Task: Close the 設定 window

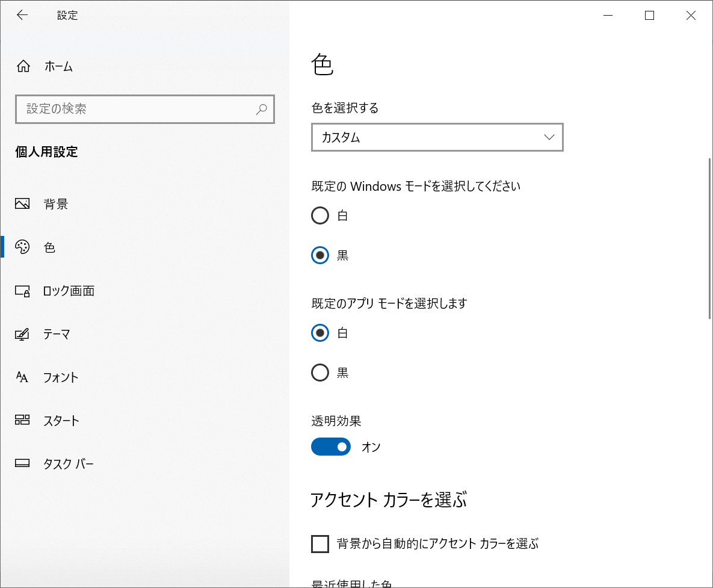Action: pyautogui.click(x=691, y=15)
